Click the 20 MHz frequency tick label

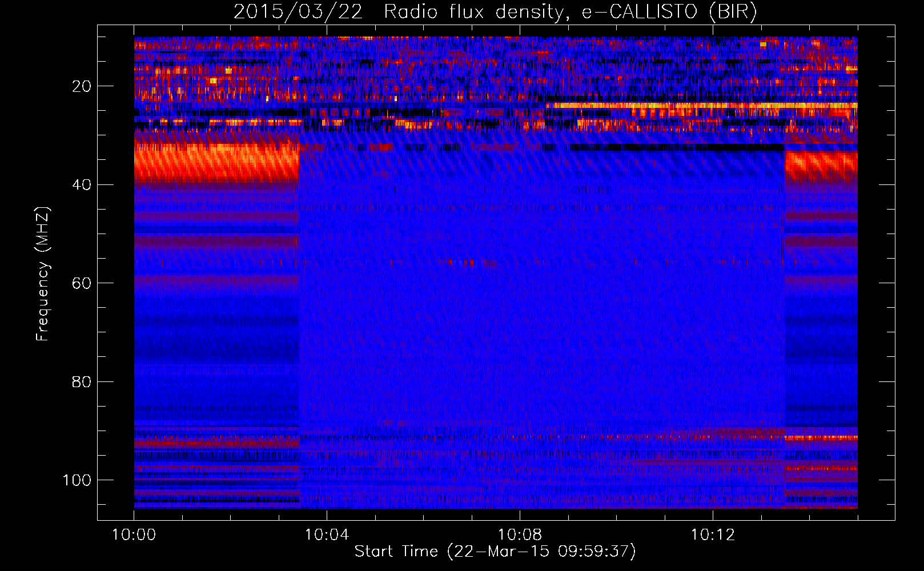(82, 86)
